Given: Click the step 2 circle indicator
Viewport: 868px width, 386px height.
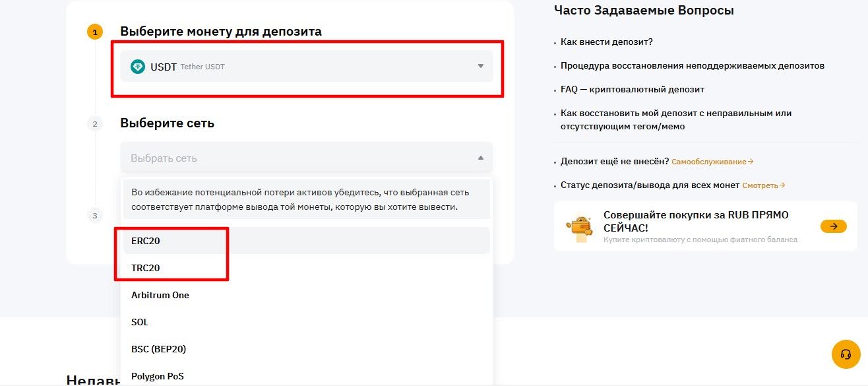Looking at the screenshot, I should (x=95, y=123).
